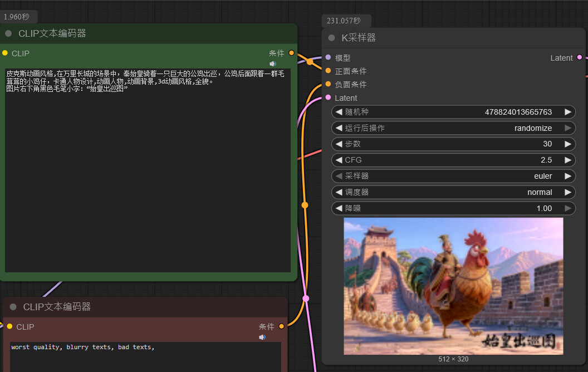Select the lower CLIP文本编码器 title bar

(145, 307)
